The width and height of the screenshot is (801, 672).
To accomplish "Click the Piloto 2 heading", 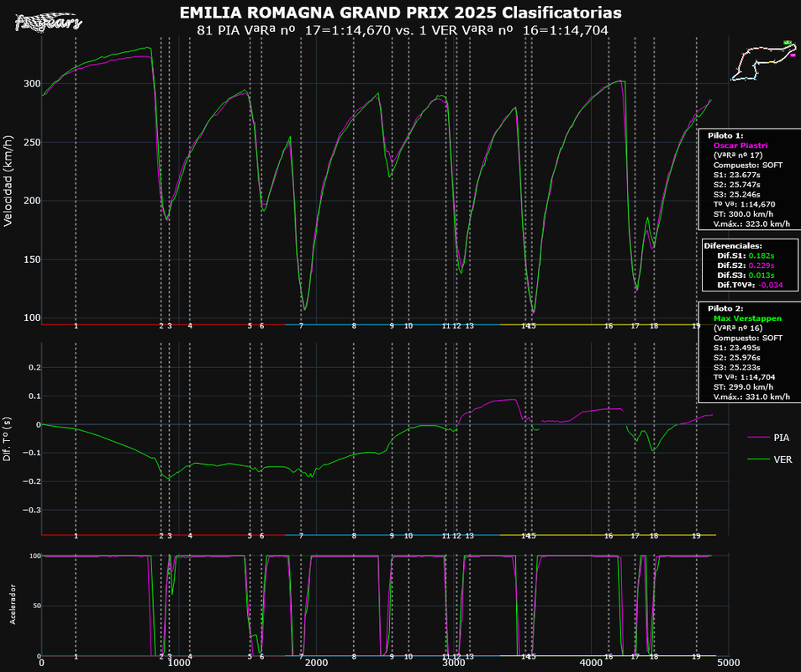I will pos(725,309).
